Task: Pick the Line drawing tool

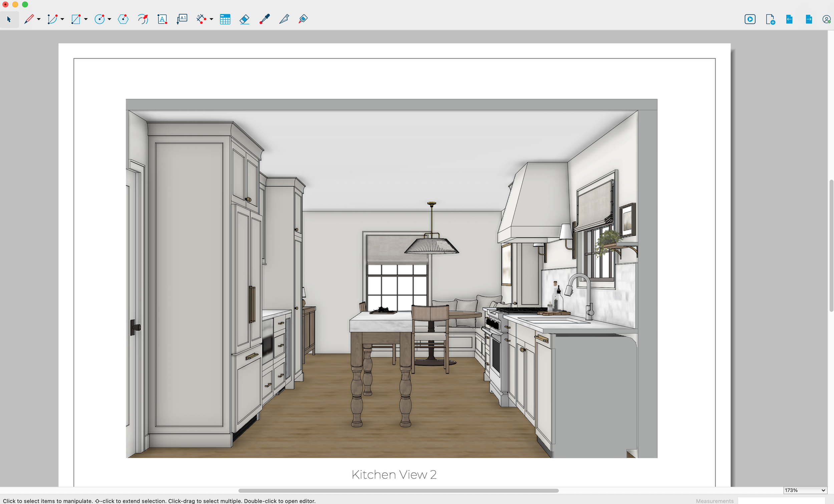Action: click(29, 19)
